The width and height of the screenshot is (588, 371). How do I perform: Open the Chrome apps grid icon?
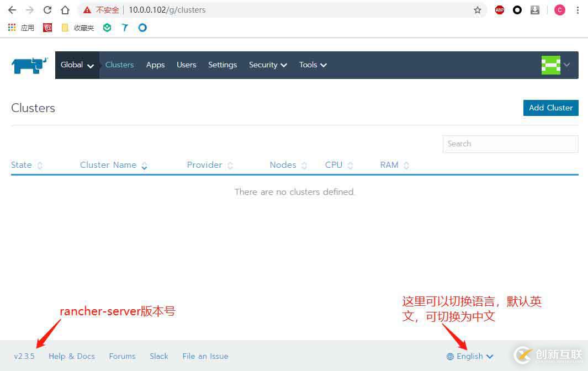pyautogui.click(x=12, y=28)
